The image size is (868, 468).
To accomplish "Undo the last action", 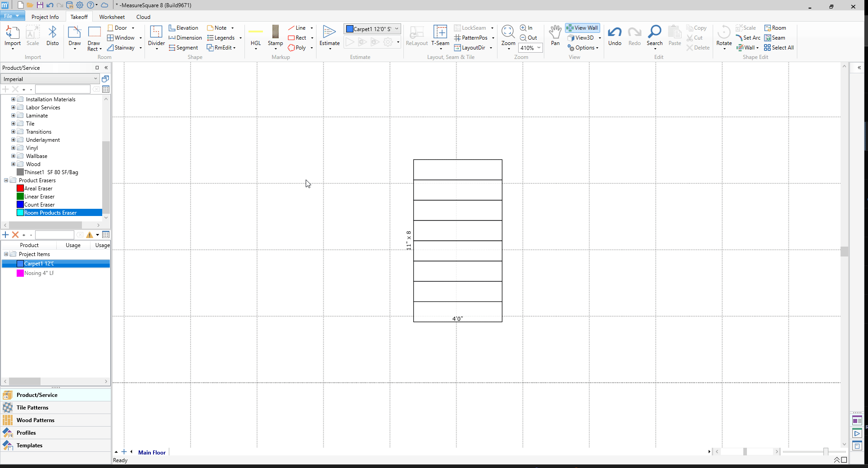I will coord(615,36).
